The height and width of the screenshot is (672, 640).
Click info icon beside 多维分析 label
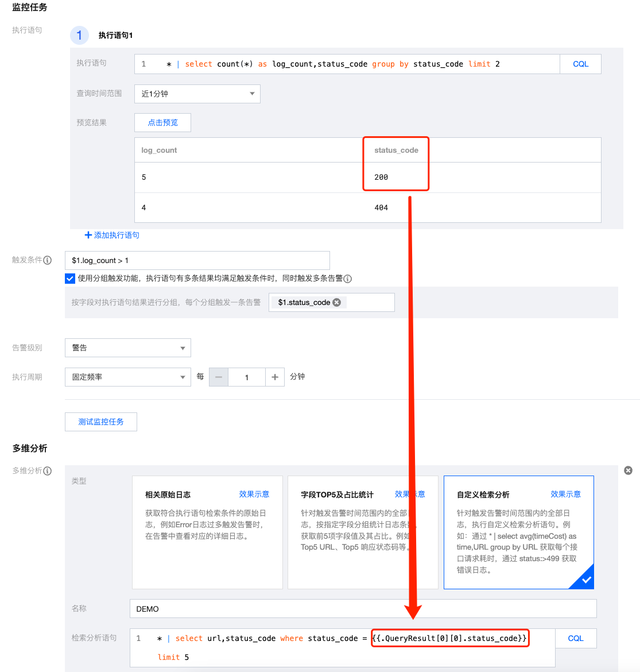coord(48,471)
